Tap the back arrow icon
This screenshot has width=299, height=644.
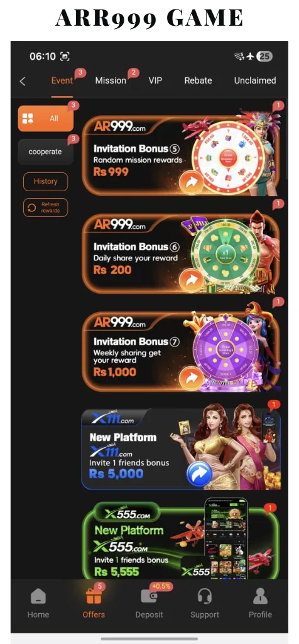click(x=23, y=81)
